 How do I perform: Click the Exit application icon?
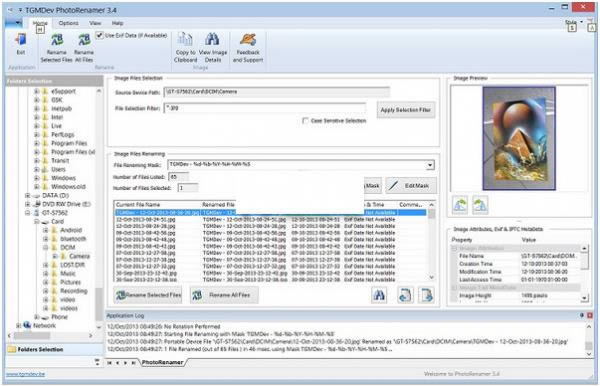pyautogui.click(x=21, y=40)
